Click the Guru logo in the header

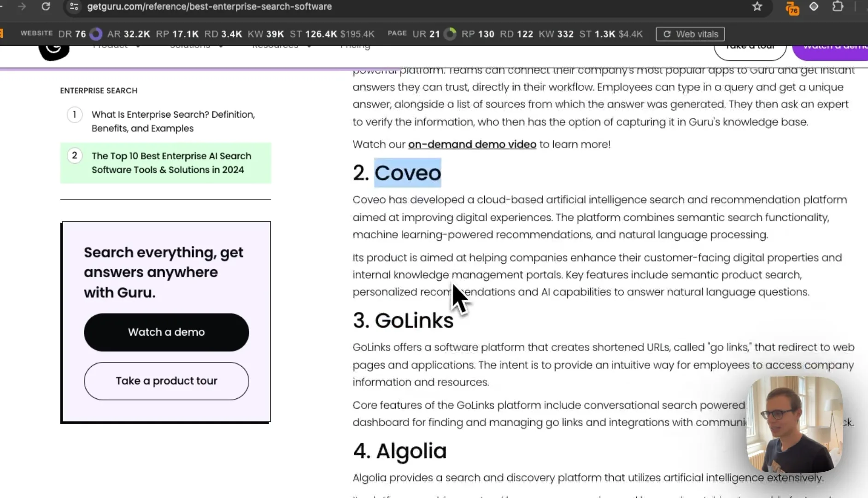pyautogui.click(x=54, y=52)
